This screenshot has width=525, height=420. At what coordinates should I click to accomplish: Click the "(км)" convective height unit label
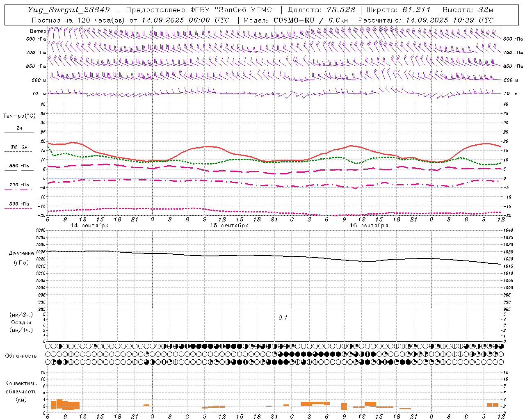point(21,399)
